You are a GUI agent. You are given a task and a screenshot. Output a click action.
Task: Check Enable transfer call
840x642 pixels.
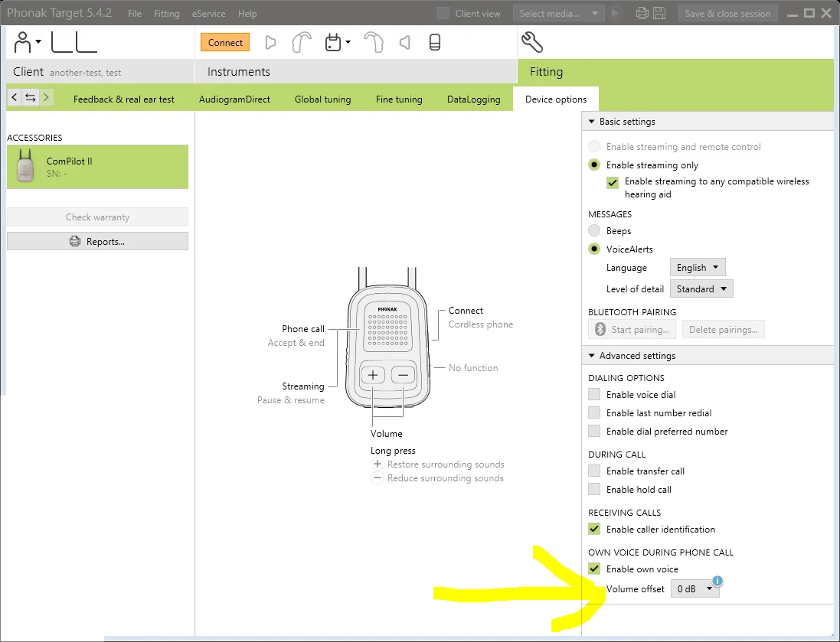click(594, 471)
